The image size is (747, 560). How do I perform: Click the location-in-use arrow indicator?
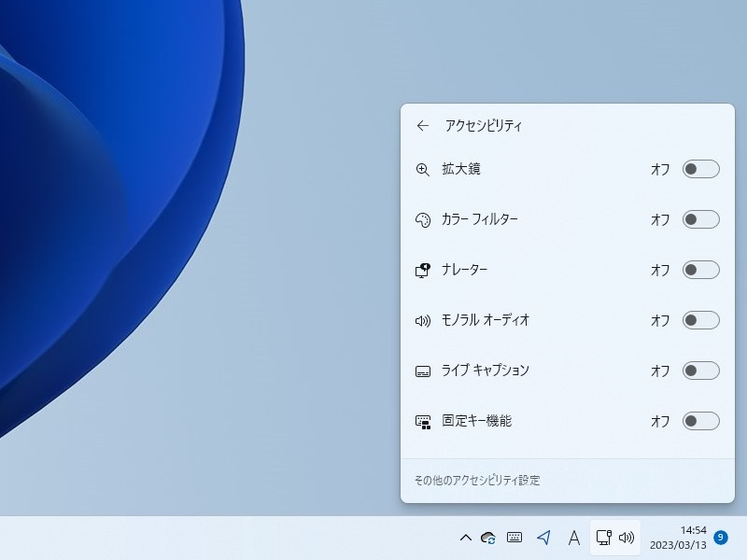click(x=542, y=539)
